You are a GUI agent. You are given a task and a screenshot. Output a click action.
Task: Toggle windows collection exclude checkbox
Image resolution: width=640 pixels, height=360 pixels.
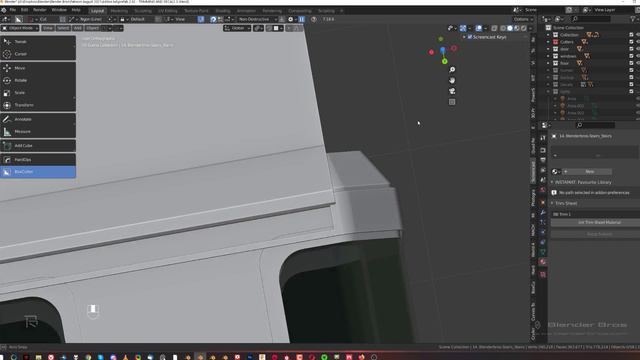pos(631,56)
